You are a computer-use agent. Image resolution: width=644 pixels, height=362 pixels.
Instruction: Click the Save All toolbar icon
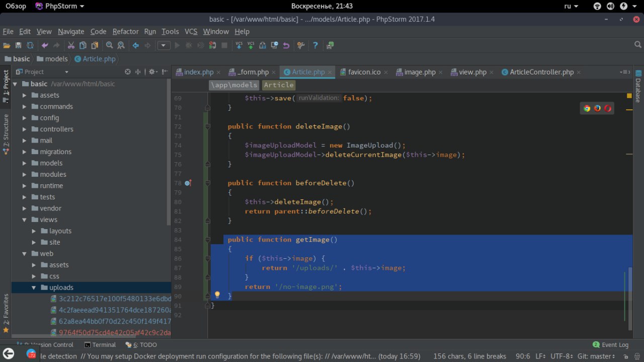click(x=19, y=45)
